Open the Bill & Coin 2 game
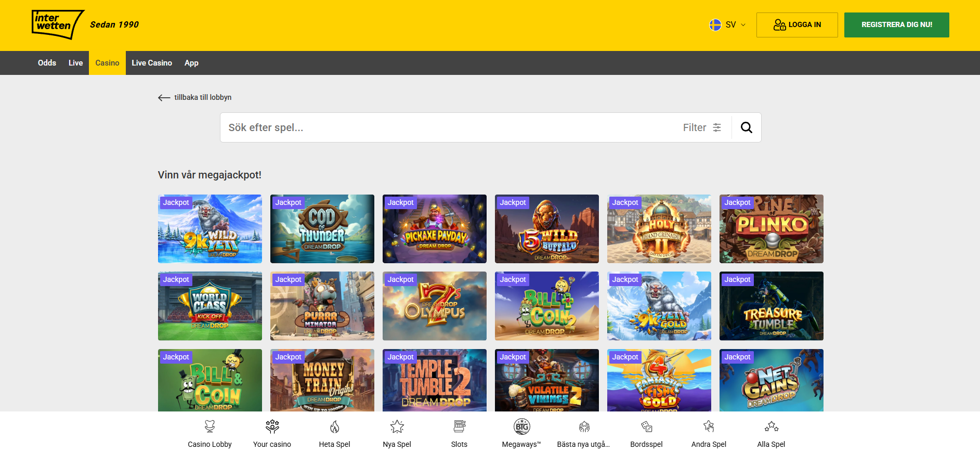 pos(547,306)
